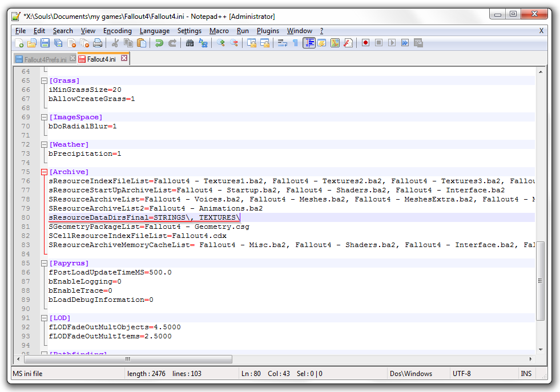The image size is (560, 392).
Task: Open the Window menu
Action: [299, 31]
